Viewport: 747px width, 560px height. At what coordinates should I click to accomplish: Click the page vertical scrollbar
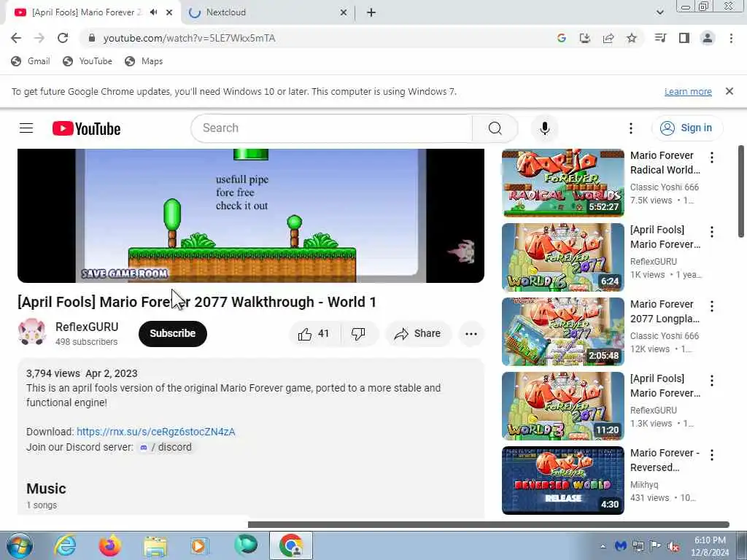coord(741,192)
